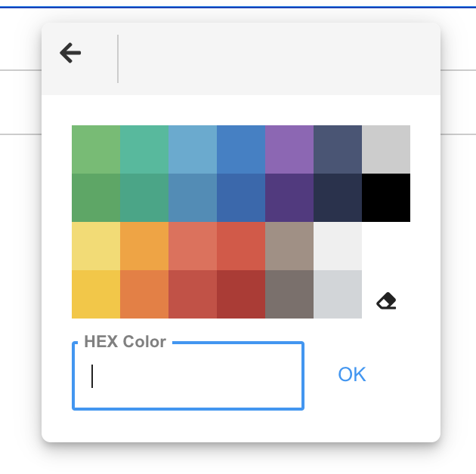The width and height of the screenshot is (476, 474).
Task: Select the light yellow color swatch
Action: pyautogui.click(x=96, y=246)
